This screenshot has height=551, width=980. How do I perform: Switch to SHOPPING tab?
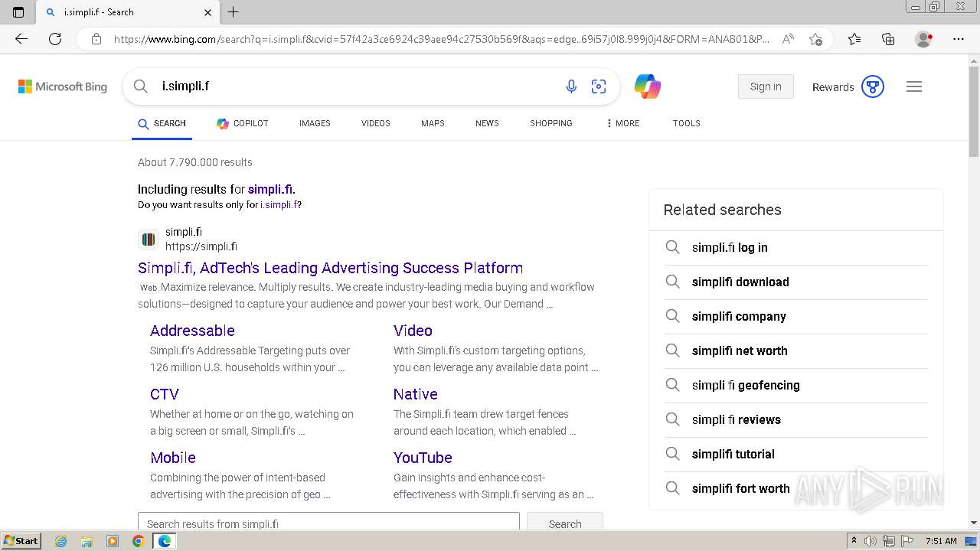click(x=551, y=123)
